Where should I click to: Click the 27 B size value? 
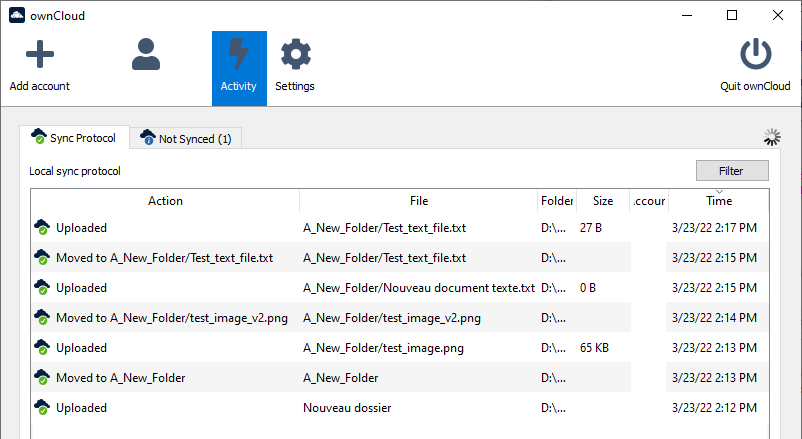point(591,228)
